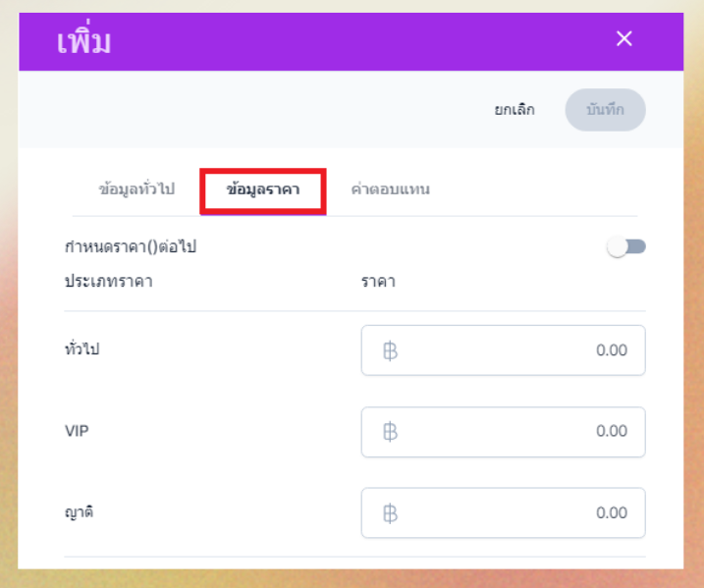This screenshot has height=588, width=704.
Task: Open the ค่าตอบแทน tab
Action: pyautogui.click(x=390, y=189)
